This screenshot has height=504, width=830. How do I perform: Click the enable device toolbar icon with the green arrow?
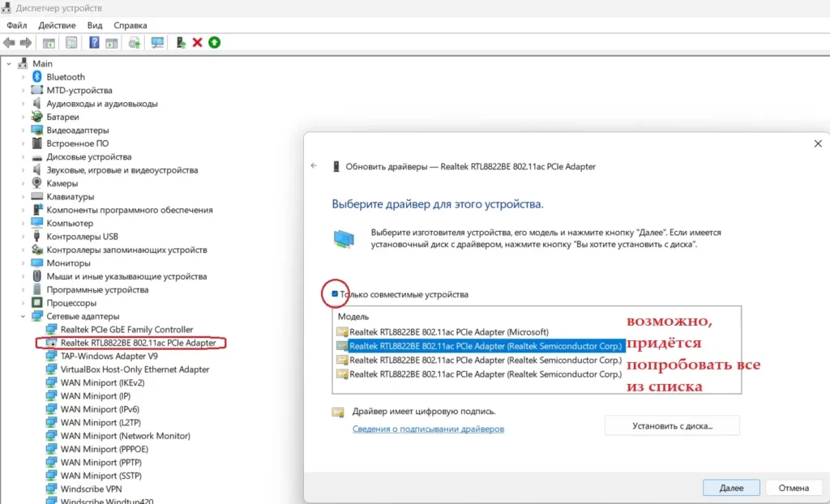181,43
